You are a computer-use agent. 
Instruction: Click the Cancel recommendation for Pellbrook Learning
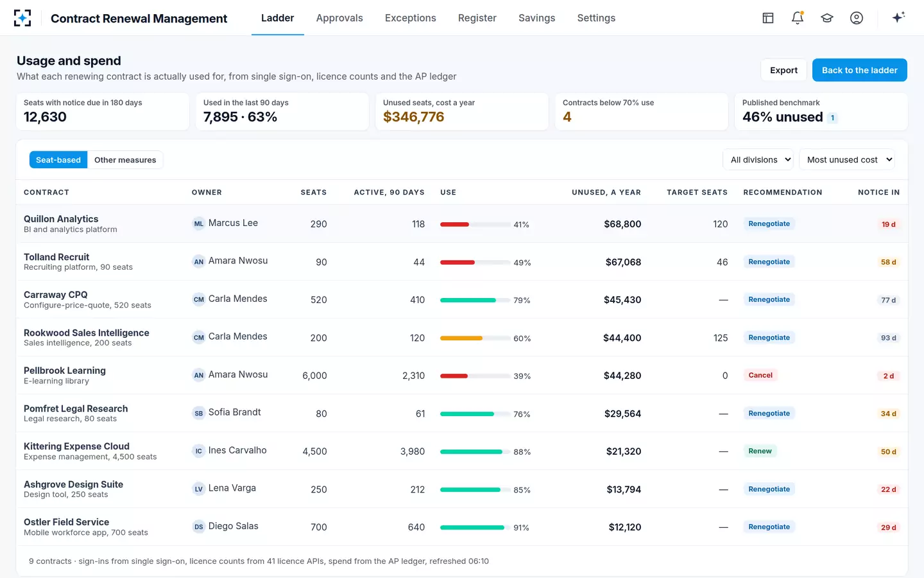pos(760,375)
